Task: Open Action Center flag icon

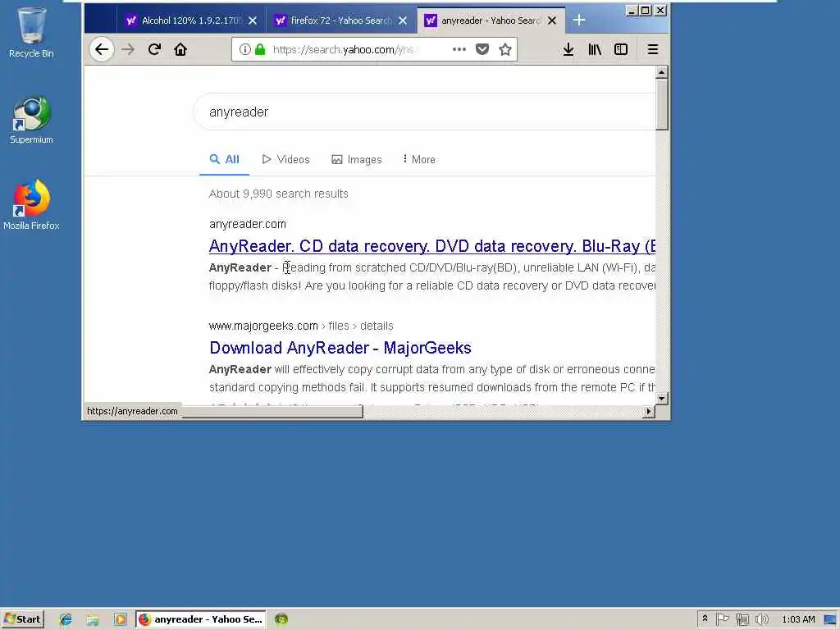Action: 722,619
